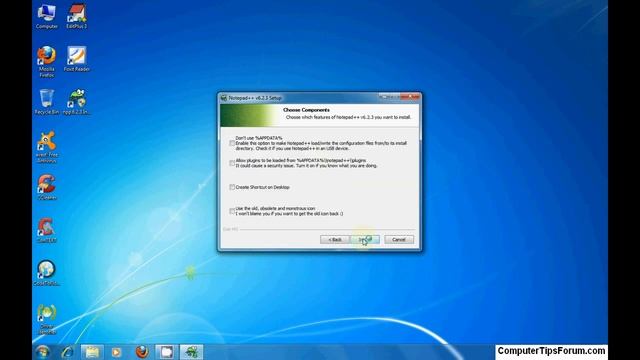Click the Notepad++ setup taskbar item

pyautogui.click(x=191, y=351)
